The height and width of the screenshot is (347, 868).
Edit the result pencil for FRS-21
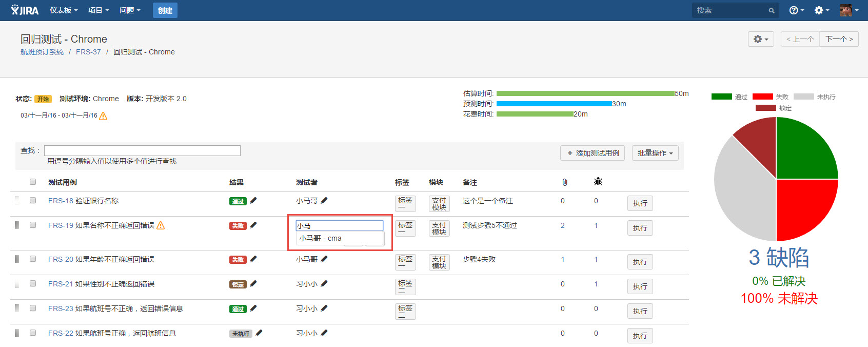pyautogui.click(x=253, y=284)
